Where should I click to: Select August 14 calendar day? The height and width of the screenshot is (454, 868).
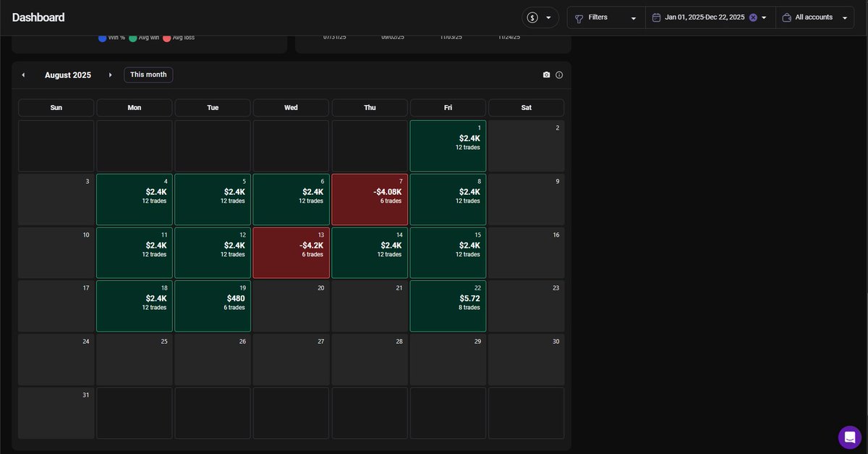370,253
